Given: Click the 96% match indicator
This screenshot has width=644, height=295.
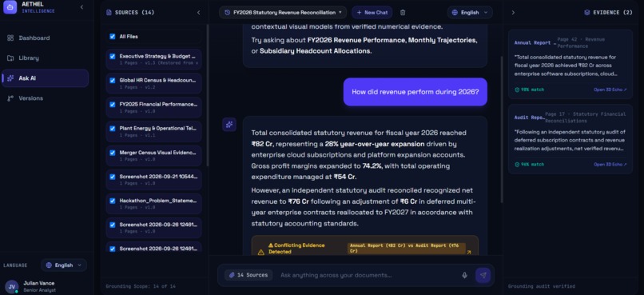Looking at the screenshot, I should (530, 165).
